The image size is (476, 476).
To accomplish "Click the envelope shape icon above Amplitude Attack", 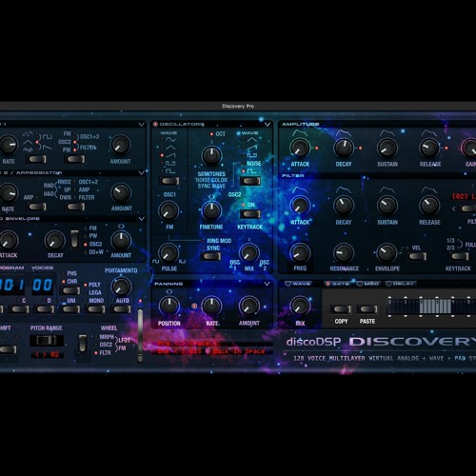I will click(300, 133).
